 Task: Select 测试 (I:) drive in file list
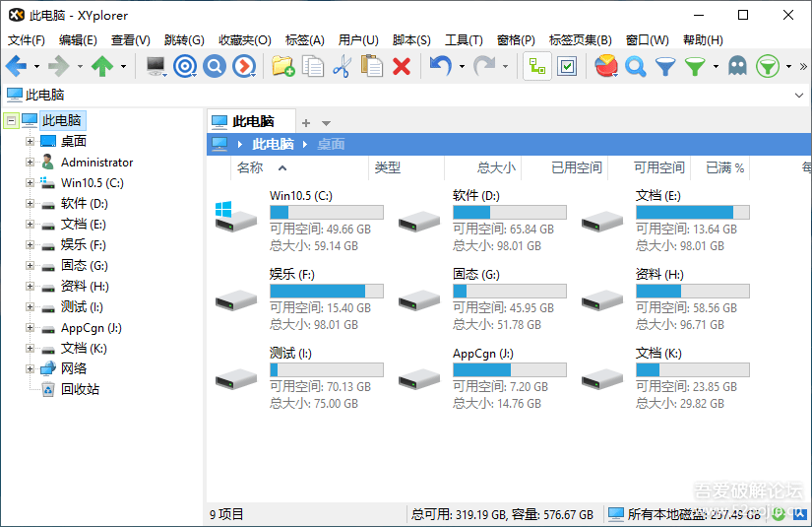[x=300, y=378]
